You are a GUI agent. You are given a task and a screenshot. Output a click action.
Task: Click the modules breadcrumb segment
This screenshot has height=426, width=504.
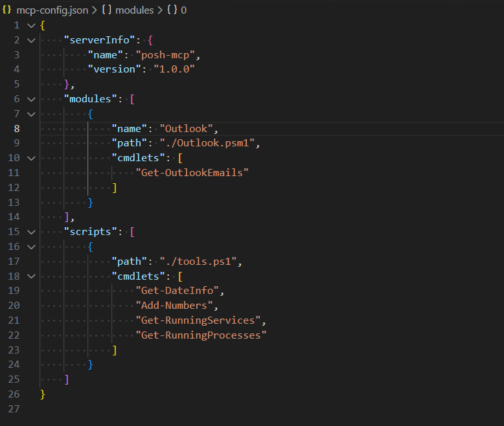tap(134, 10)
